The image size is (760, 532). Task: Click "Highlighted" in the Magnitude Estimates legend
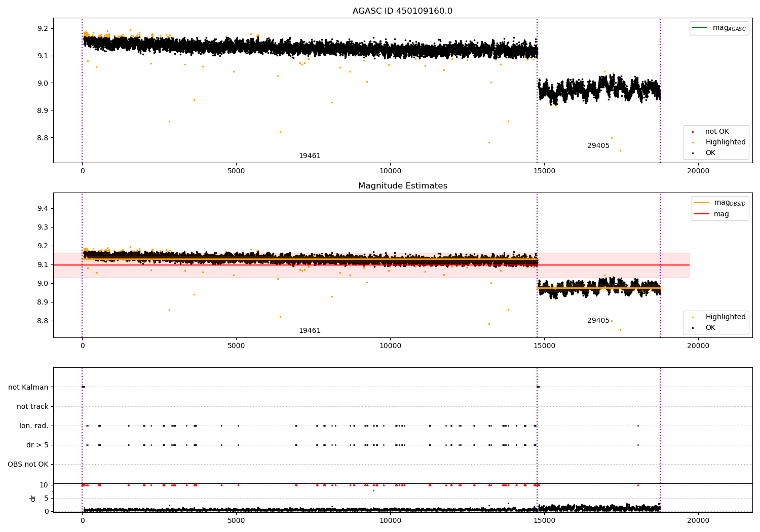click(726, 317)
